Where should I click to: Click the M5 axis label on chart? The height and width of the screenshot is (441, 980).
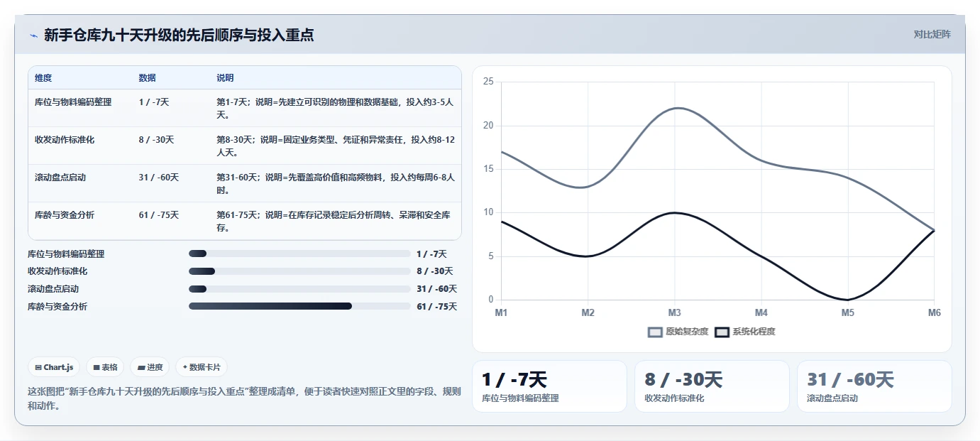pyautogui.click(x=847, y=312)
